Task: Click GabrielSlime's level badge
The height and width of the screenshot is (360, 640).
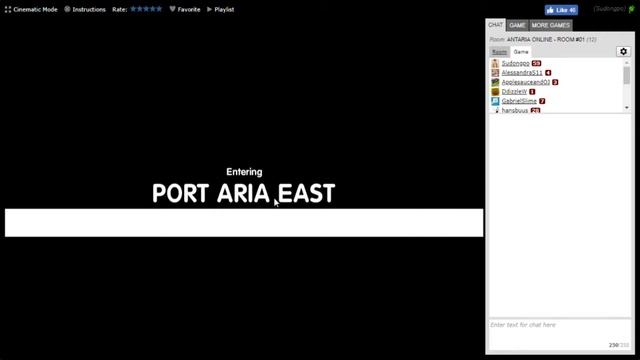Action: 542,101
